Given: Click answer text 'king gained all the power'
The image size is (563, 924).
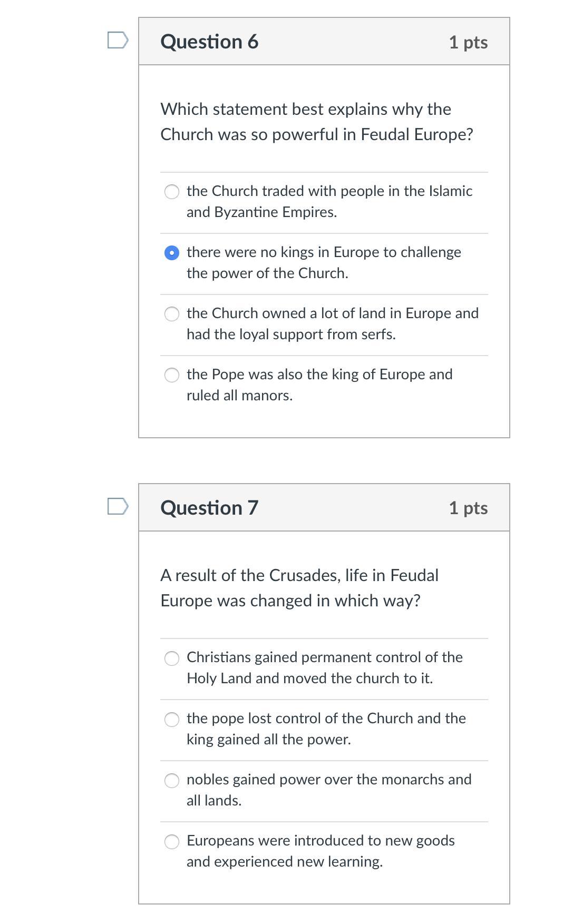Looking at the screenshot, I should pos(268,740).
